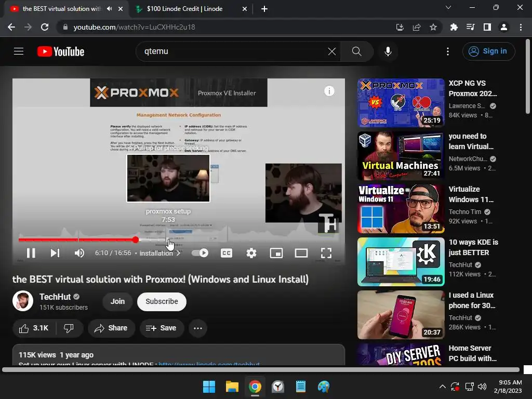Select the Proxmox YouTube browser tab
This screenshot has height=399, width=532.
[x=61, y=9]
